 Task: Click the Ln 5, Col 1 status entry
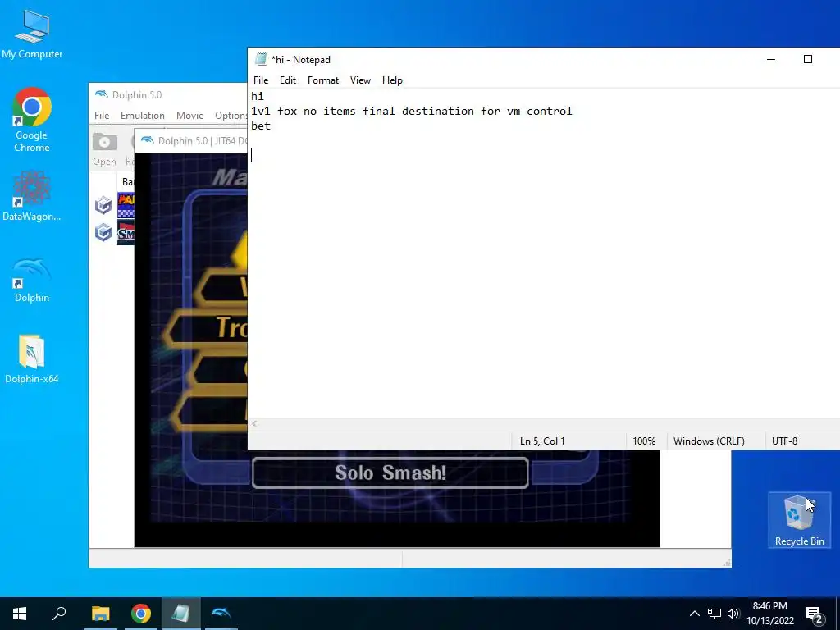point(542,441)
